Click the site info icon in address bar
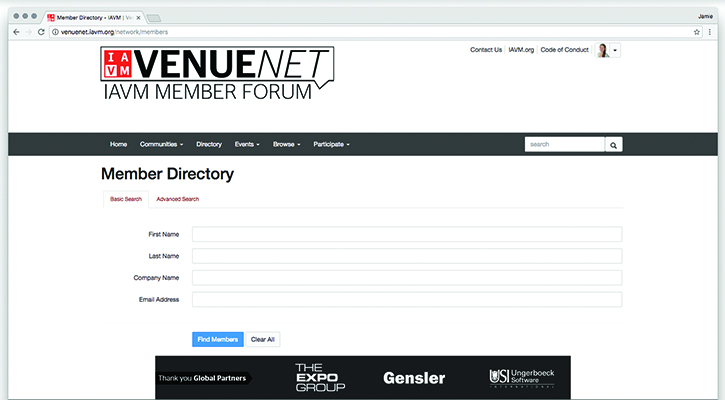This screenshot has height=400, width=725. (55, 32)
